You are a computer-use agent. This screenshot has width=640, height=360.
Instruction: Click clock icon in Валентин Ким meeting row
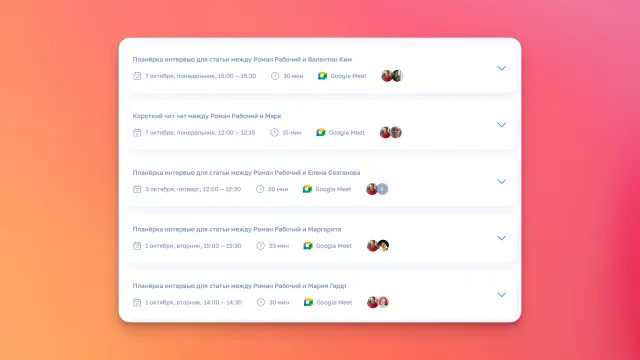click(275, 76)
